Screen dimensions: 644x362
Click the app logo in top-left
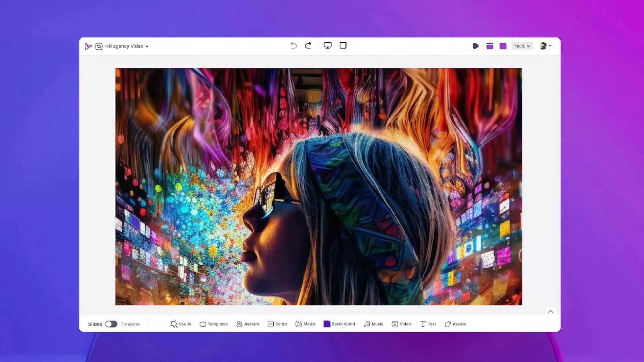click(x=88, y=47)
